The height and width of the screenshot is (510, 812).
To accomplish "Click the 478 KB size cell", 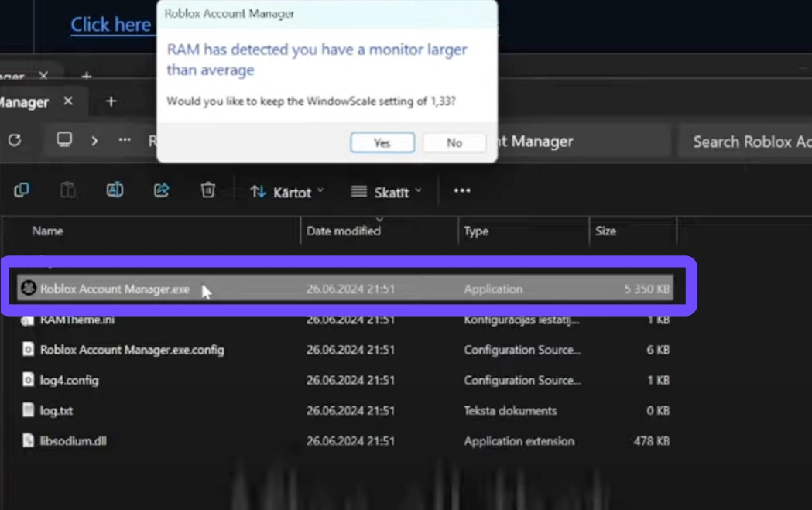I will (652, 441).
